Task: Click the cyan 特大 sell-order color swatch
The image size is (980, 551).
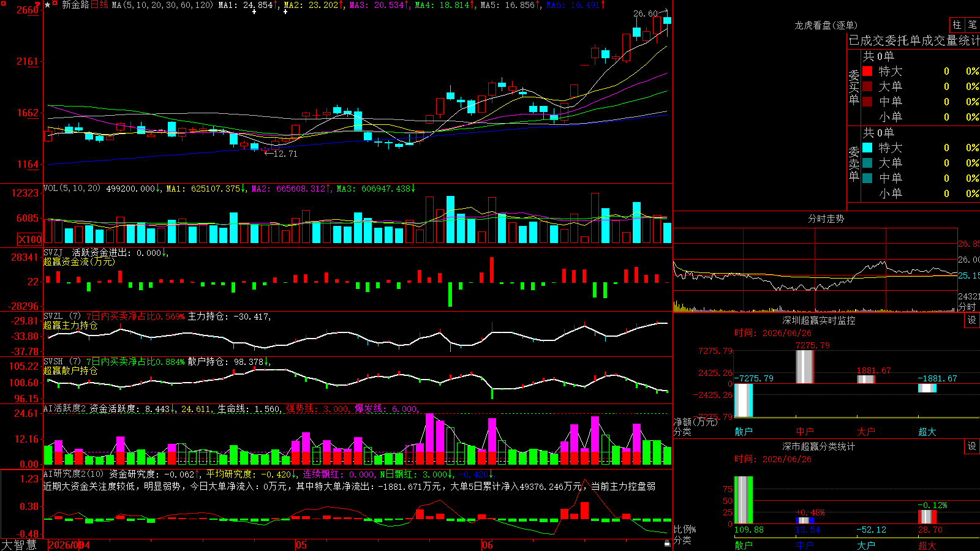Action: pyautogui.click(x=867, y=148)
